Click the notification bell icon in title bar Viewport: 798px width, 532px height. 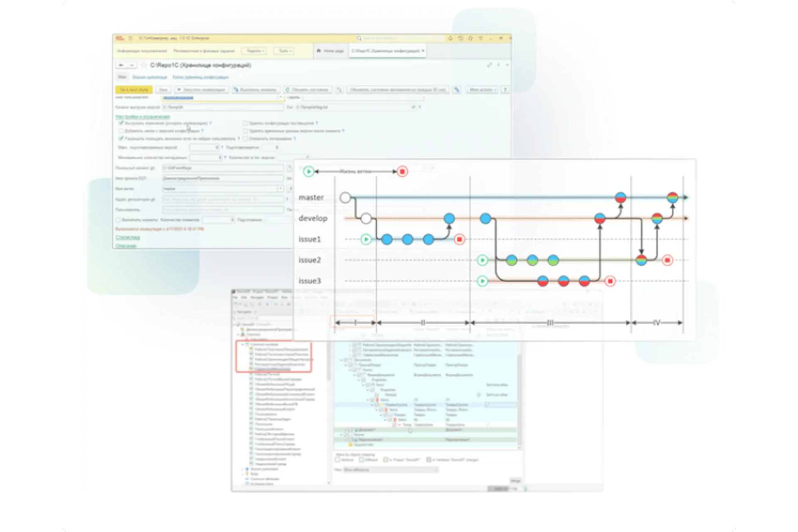pyautogui.click(x=450, y=38)
